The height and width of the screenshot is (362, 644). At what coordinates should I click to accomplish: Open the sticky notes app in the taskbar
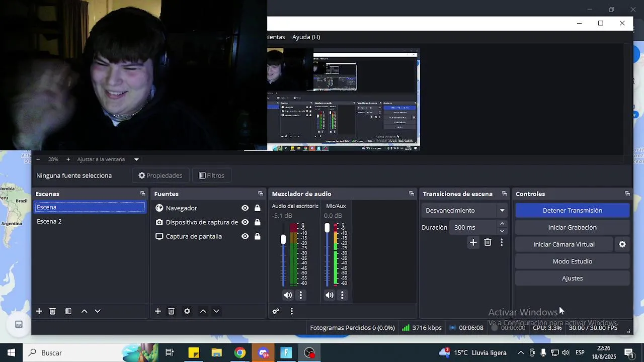pyautogui.click(x=194, y=353)
